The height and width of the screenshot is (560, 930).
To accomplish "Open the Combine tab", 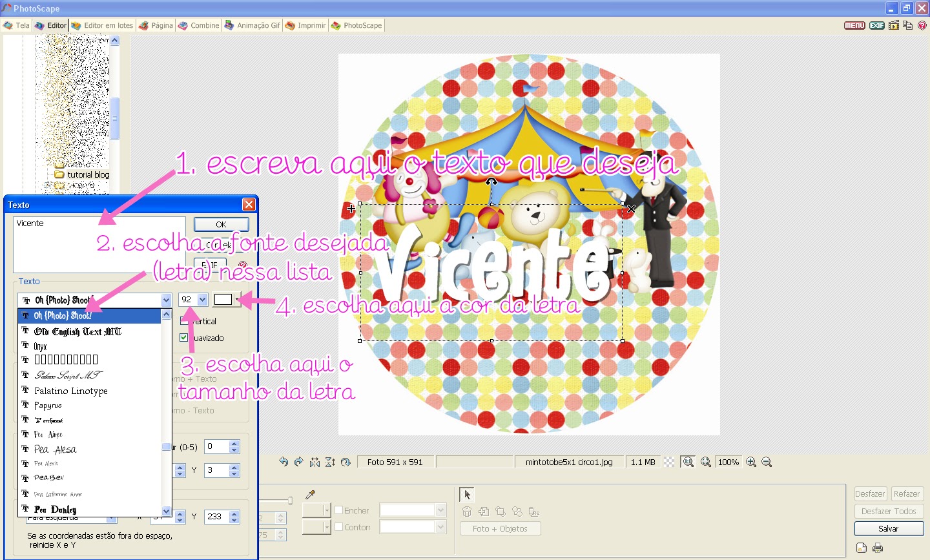I will [x=198, y=25].
